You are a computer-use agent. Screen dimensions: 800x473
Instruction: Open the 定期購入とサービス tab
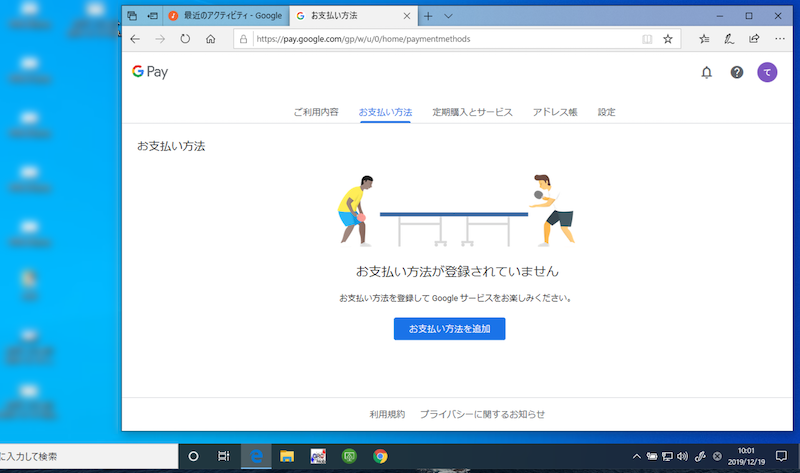(472, 112)
